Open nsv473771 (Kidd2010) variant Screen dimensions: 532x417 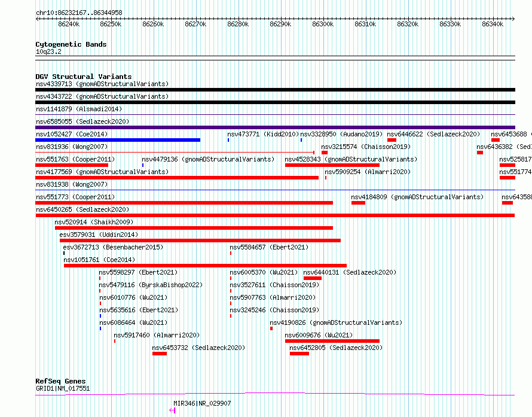[x=263, y=134]
